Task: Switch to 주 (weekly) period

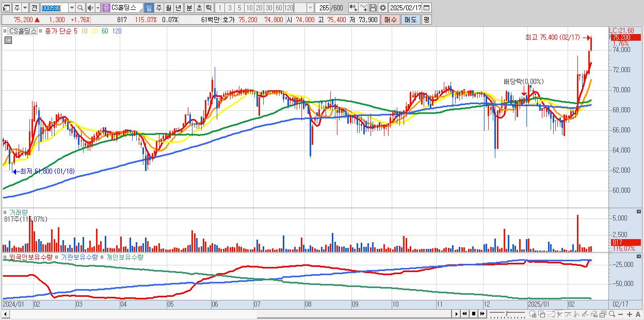Action: 158,8
